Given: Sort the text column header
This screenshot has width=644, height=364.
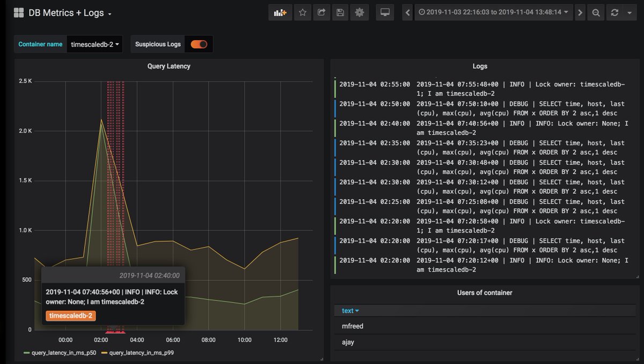Looking at the screenshot, I should click(x=350, y=310).
